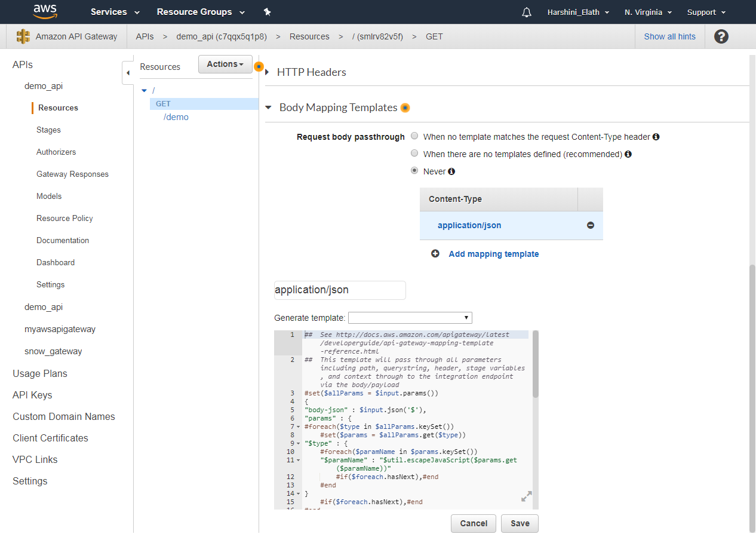The height and width of the screenshot is (537, 756).
Task: Click the pin icon in the top bar
Action: coord(267,11)
